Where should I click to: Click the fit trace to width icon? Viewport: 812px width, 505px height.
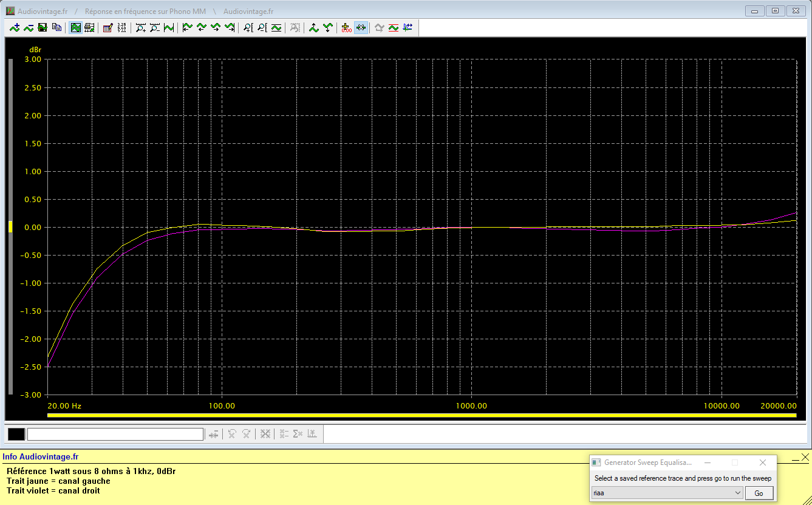click(169, 27)
